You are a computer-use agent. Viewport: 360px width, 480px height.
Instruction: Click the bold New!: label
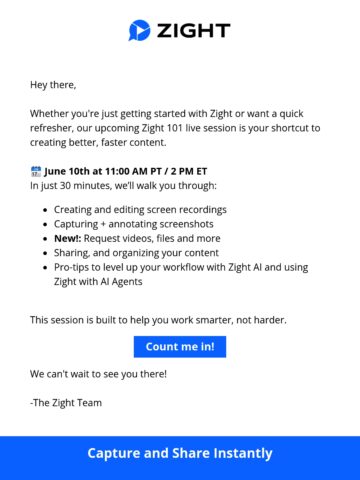(68, 238)
